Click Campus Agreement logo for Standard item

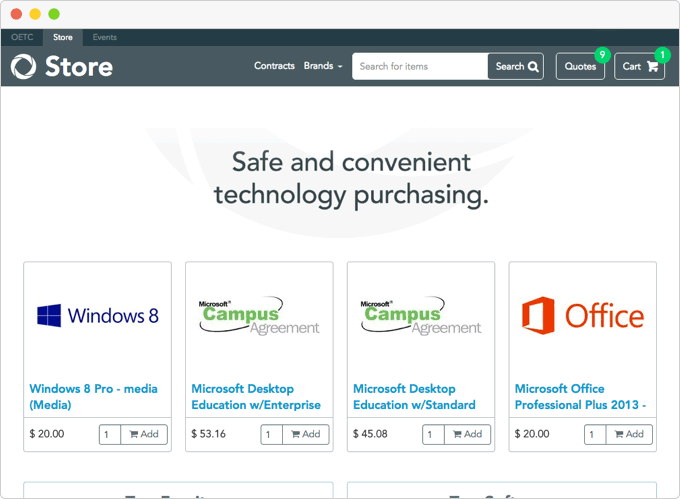(421, 316)
